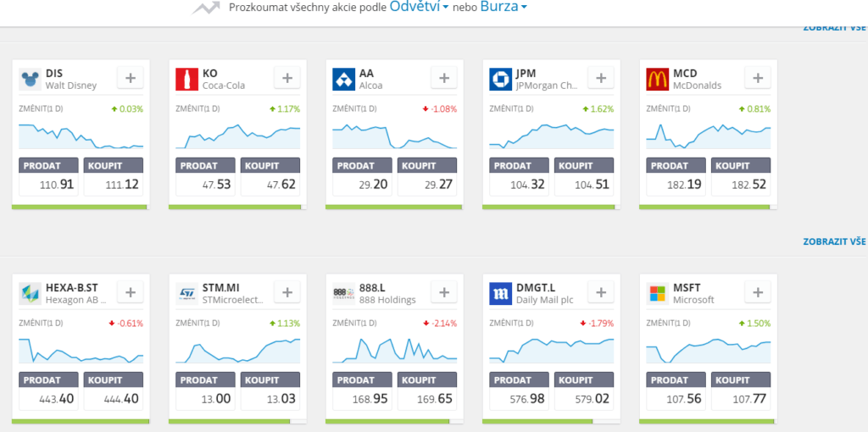The width and height of the screenshot is (868, 432).
Task: Click the Coca-Cola bottle logo icon
Action: pyautogui.click(x=187, y=80)
